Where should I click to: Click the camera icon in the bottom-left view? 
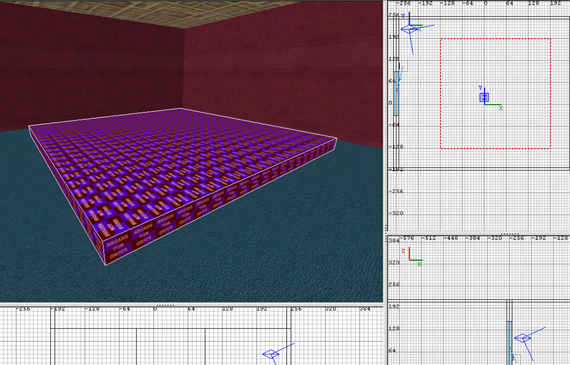pos(271,354)
